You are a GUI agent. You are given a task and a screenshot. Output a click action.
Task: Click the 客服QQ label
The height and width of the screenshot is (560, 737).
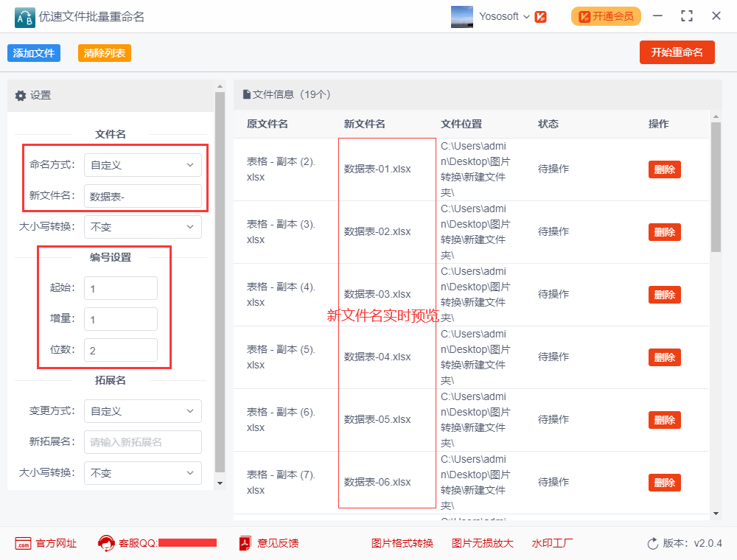pyautogui.click(x=139, y=544)
